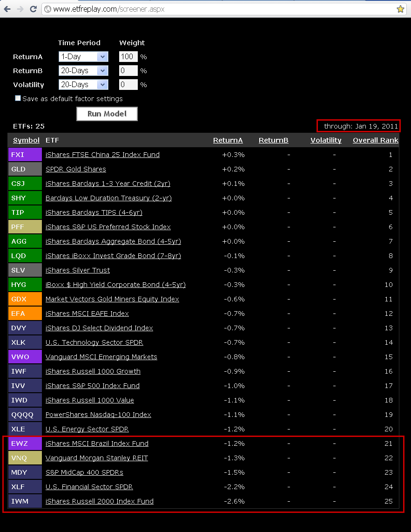
Task: Open iShares S&P 500 Index Fund link
Action: point(93,386)
